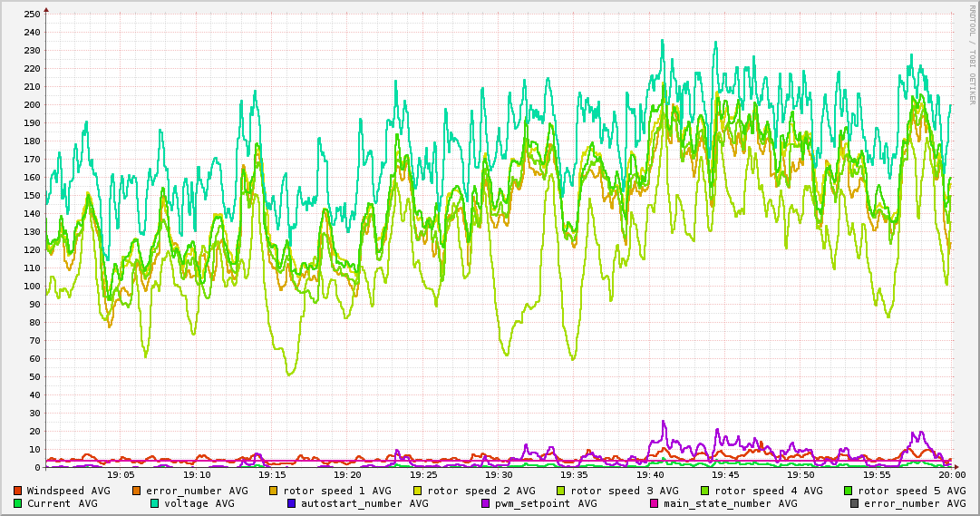The image size is (980, 516).
Task: Pick the rotor speed 4 AVG legend swatch
Action: pos(705,491)
